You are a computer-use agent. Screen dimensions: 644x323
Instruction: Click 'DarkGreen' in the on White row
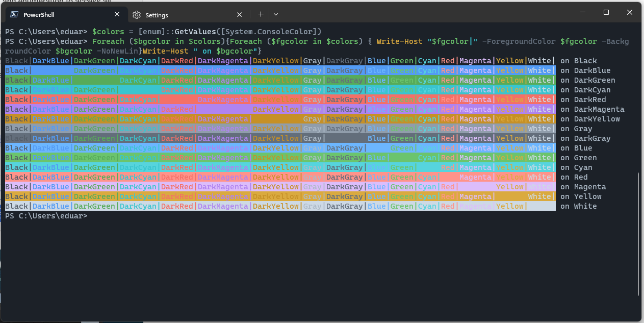95,206
